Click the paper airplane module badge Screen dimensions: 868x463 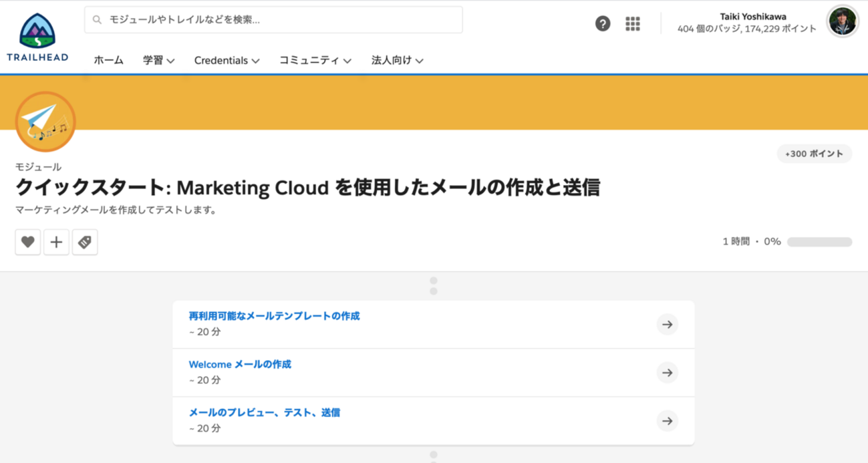tap(45, 122)
